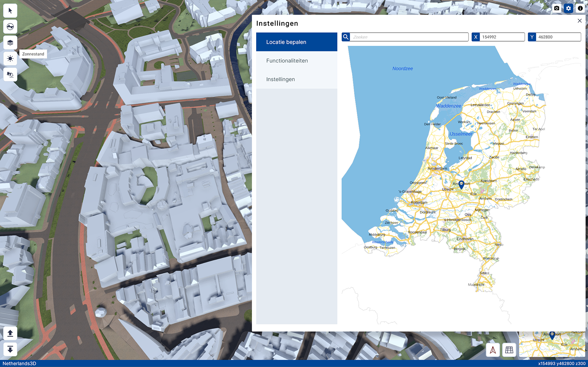588x367 pixels.
Task: Click Enschede on the map
Action: [531, 179]
